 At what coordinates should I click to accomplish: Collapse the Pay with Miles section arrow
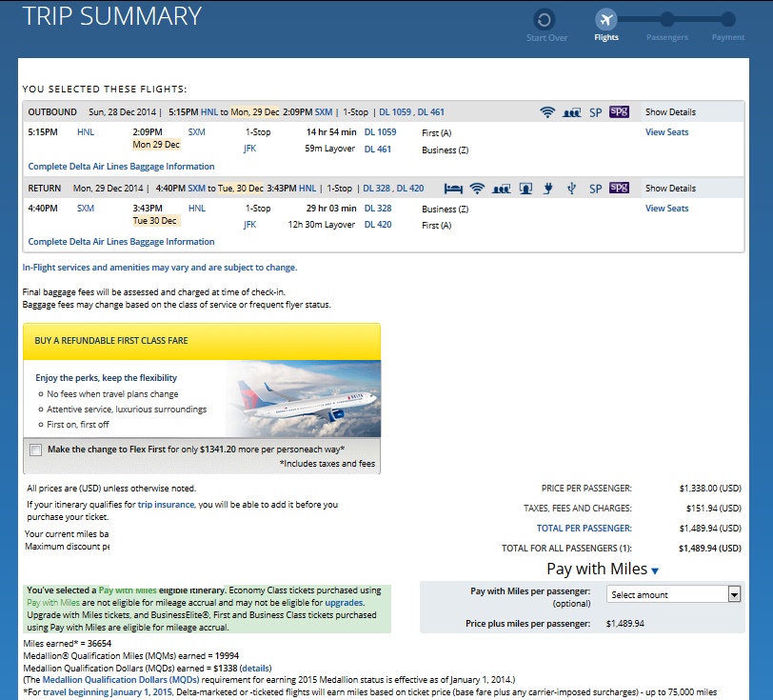pyautogui.click(x=655, y=571)
